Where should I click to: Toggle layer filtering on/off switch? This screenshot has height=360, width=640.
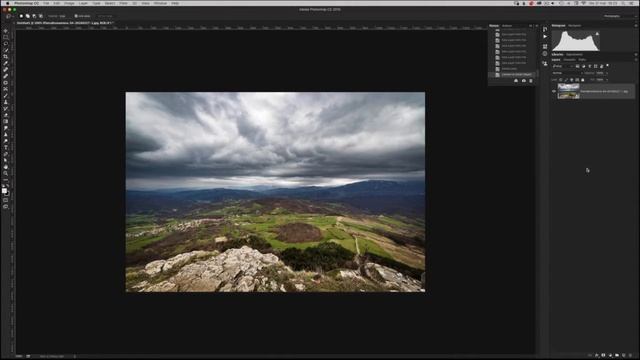pos(607,65)
